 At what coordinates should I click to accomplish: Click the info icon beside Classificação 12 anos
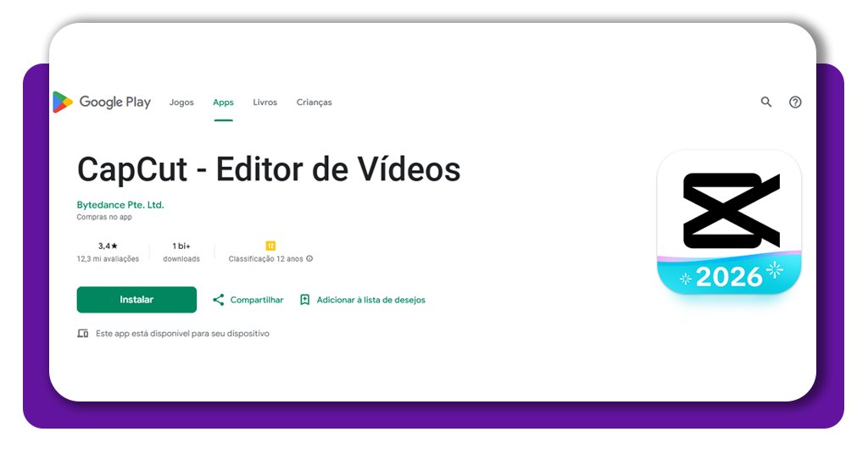tap(309, 258)
